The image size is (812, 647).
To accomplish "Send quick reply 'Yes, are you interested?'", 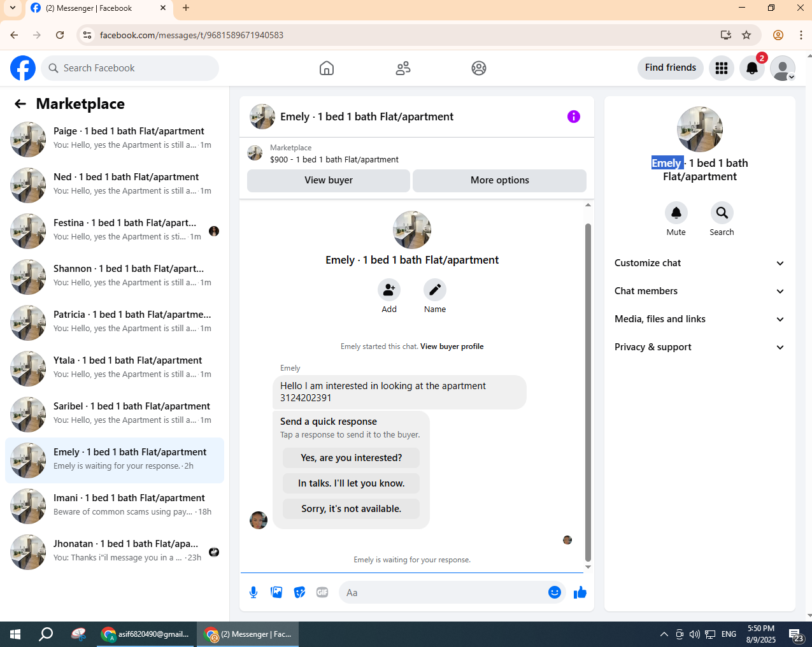I will pyautogui.click(x=352, y=458).
